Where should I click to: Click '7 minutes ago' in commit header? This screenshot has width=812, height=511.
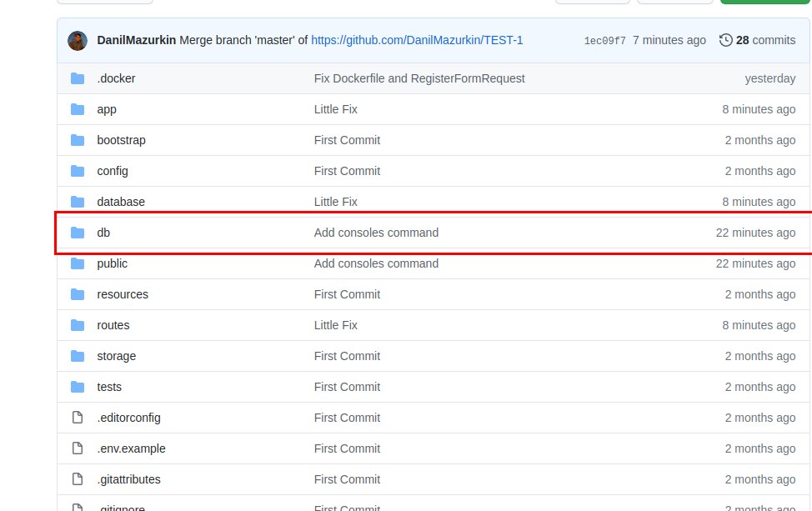669,40
